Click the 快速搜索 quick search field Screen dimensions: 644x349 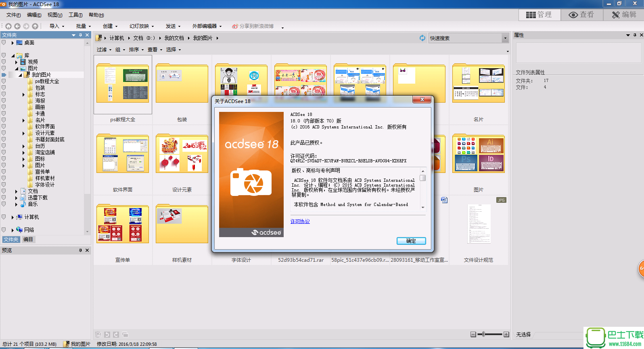coord(465,38)
